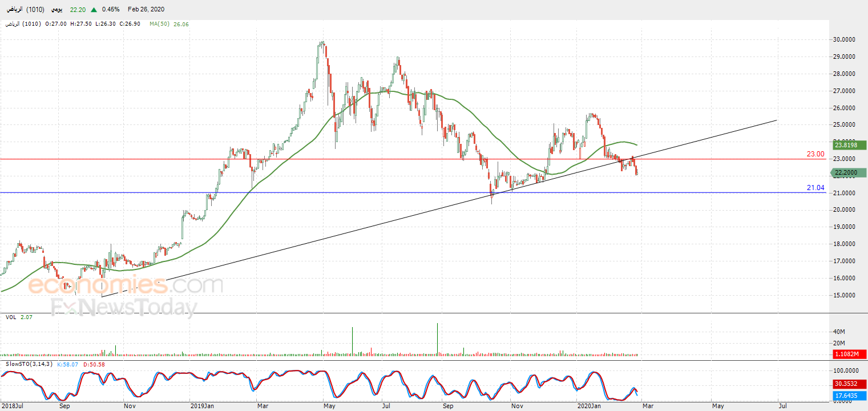Click the 100.000 stochastic axis label
The height and width of the screenshot is (411, 868).
[845, 370]
